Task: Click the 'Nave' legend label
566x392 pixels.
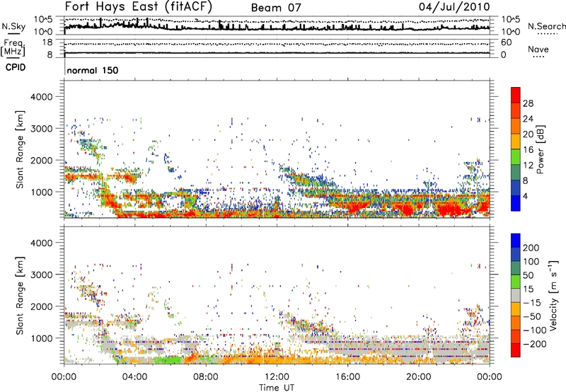Action: click(538, 49)
